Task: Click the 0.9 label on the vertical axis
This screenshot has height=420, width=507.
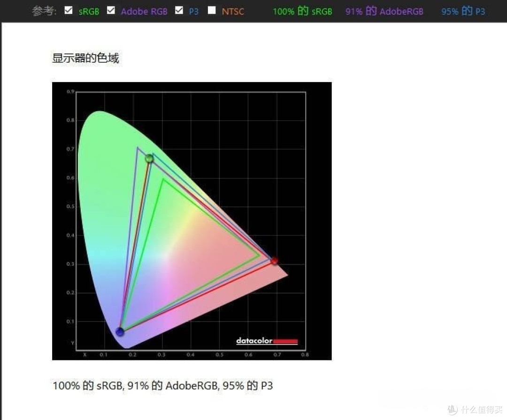Action: [70, 92]
